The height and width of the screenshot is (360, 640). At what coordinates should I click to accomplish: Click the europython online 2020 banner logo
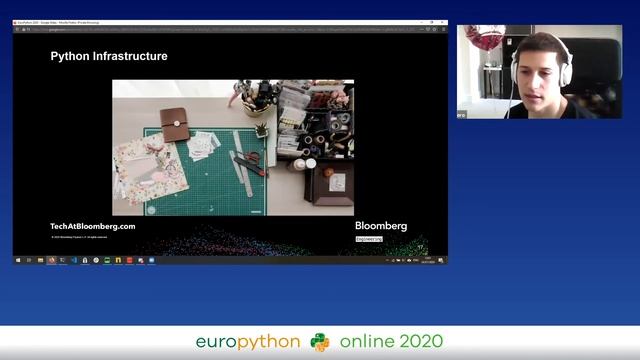click(x=320, y=342)
